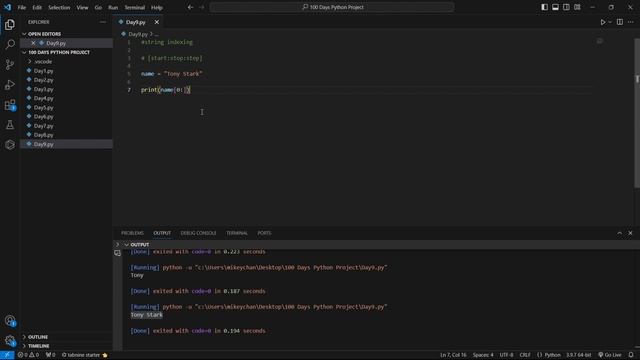The image size is (640, 360).
Task: Show errors and warnings count in status bar
Action: [x=28, y=355]
